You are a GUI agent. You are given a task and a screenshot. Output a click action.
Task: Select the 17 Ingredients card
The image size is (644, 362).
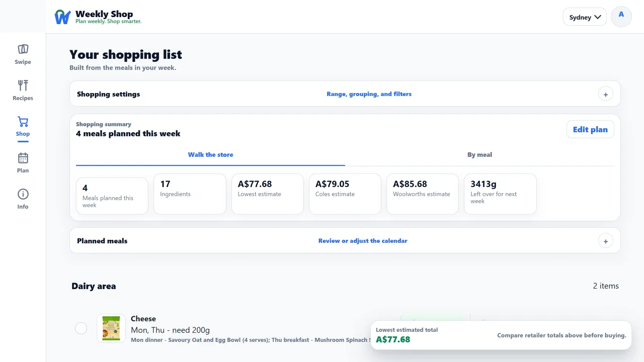(190, 194)
